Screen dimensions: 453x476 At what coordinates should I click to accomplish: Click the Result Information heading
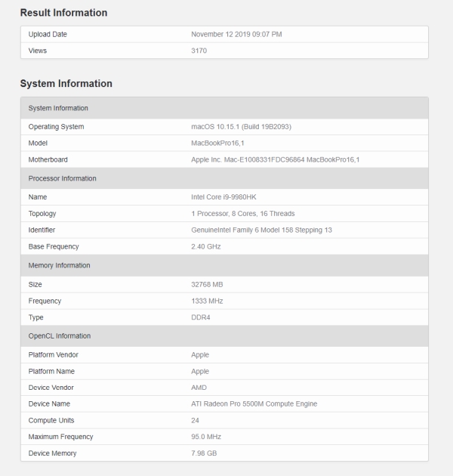coord(63,13)
